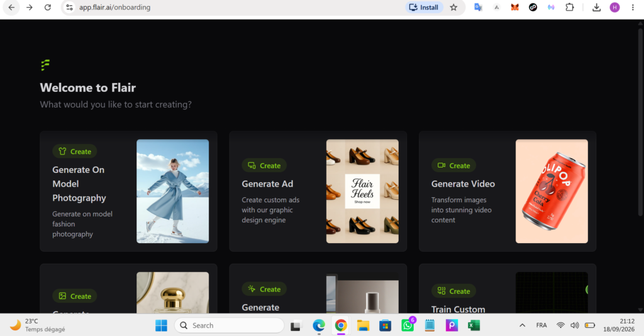The width and height of the screenshot is (644, 336).
Task: Open the black circular extension icon
Action: tap(533, 8)
